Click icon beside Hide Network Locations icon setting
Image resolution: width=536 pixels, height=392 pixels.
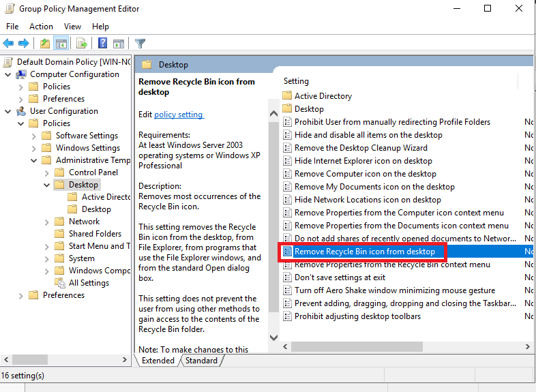coord(288,200)
